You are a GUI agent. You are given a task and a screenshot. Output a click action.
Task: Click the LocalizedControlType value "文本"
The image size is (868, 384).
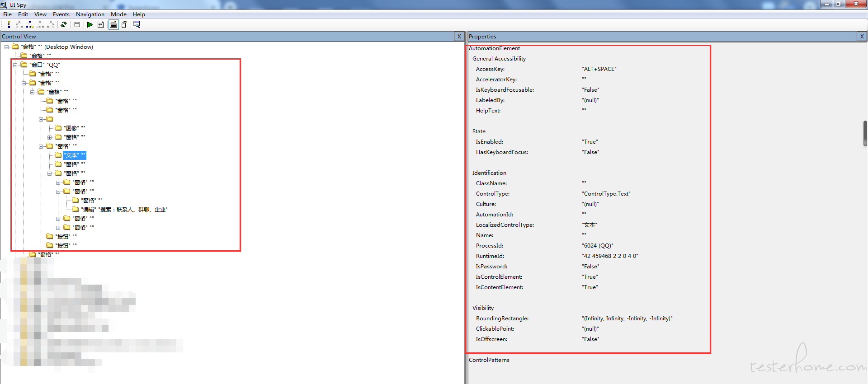point(590,225)
